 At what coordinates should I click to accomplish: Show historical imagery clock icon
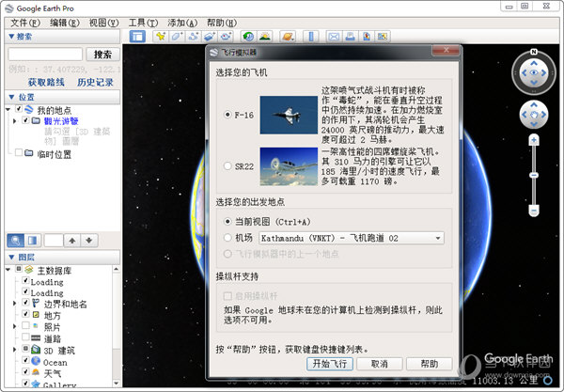(x=248, y=37)
